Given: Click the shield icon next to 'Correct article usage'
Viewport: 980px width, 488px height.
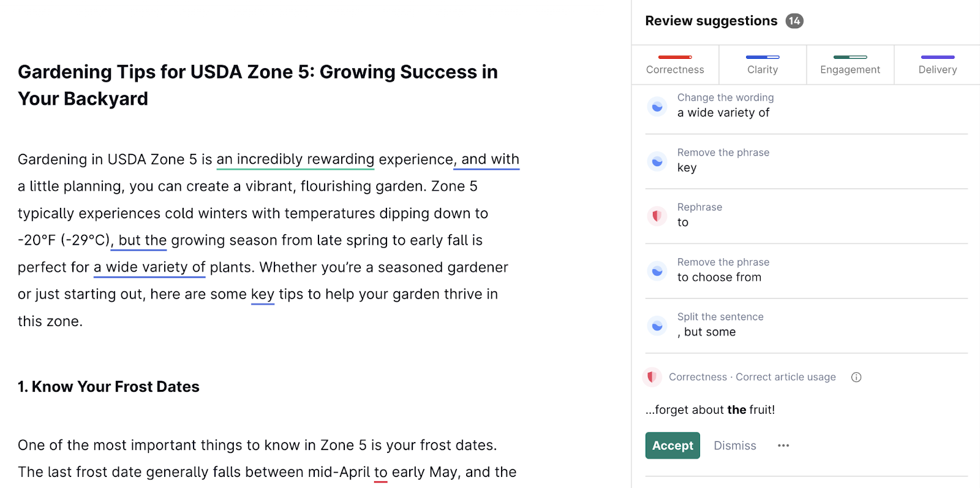Looking at the screenshot, I should pos(652,377).
